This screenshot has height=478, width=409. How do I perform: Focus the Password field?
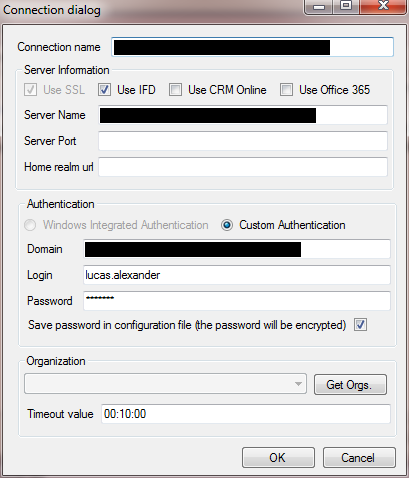[x=237, y=301]
